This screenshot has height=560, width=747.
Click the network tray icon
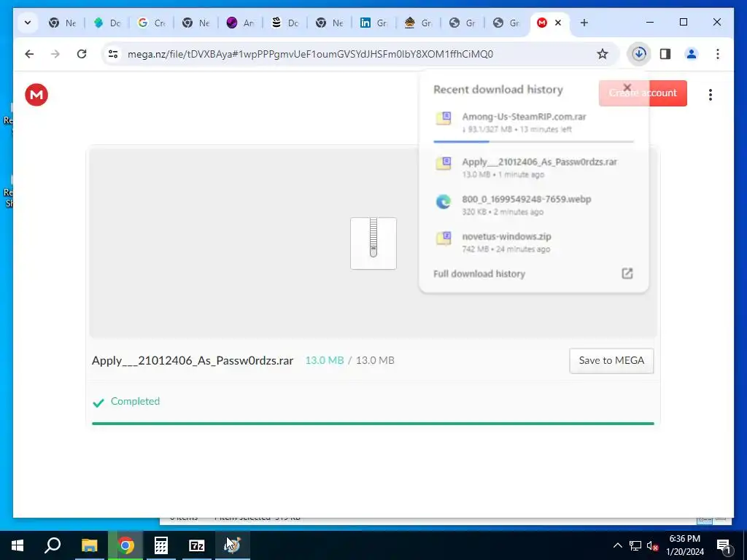(635, 545)
